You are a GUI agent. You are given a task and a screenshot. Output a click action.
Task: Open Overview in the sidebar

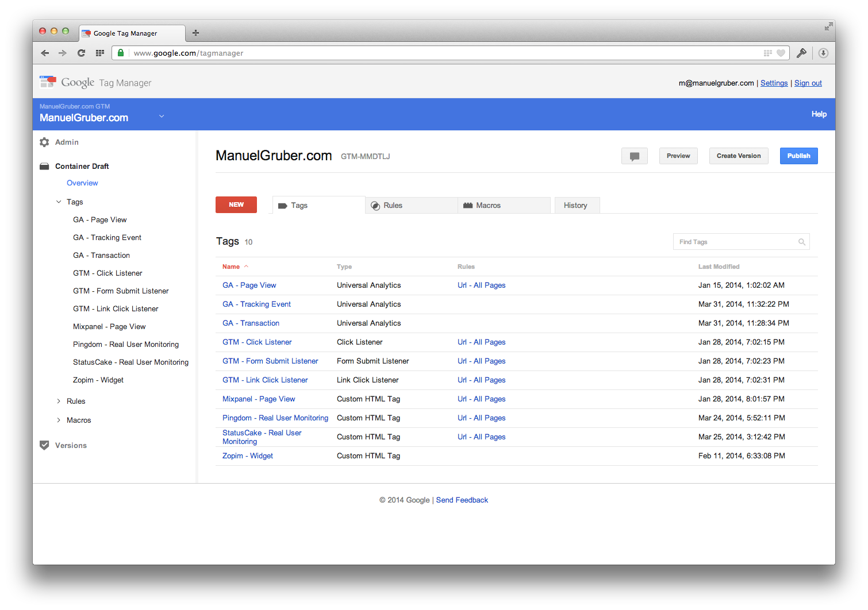[x=82, y=183]
